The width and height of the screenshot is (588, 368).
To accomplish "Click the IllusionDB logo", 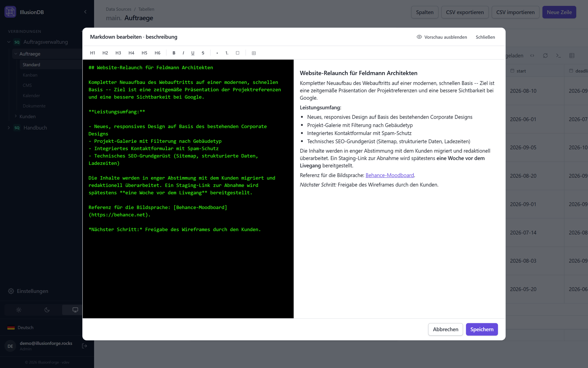I will (x=10, y=12).
